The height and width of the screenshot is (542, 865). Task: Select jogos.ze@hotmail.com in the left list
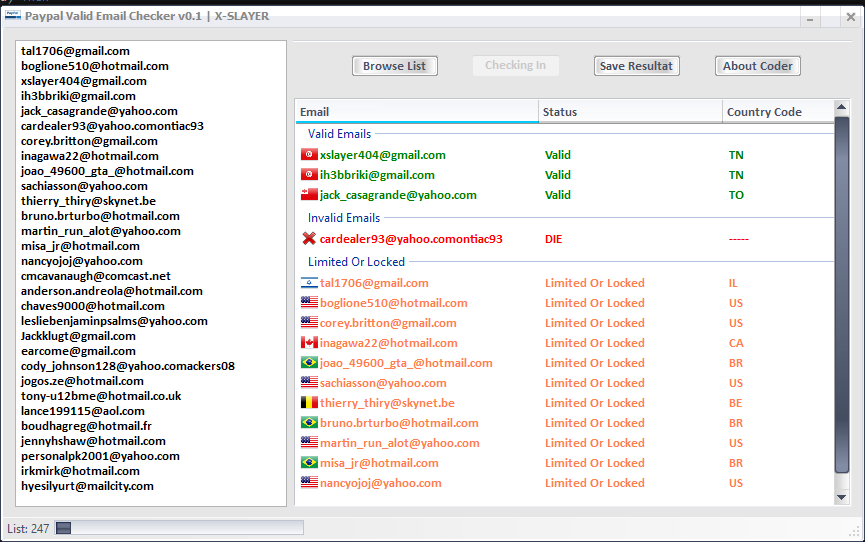point(82,381)
